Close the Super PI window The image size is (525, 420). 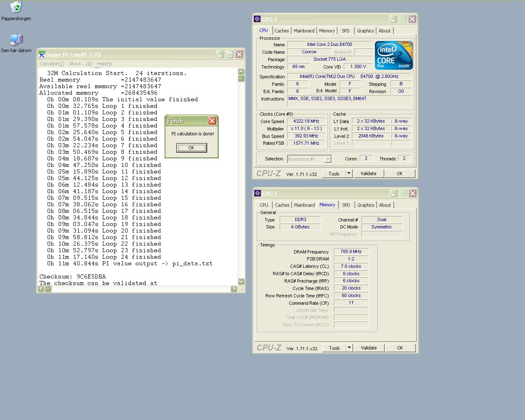240,54
